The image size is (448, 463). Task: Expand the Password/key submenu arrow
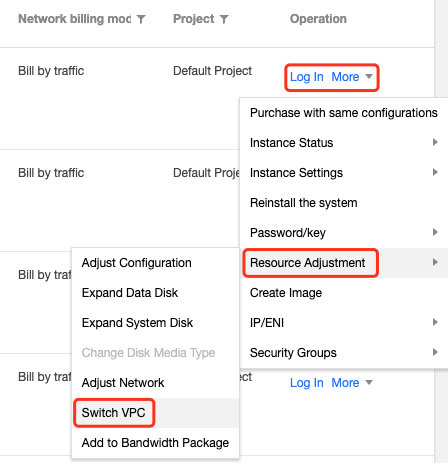tap(435, 232)
